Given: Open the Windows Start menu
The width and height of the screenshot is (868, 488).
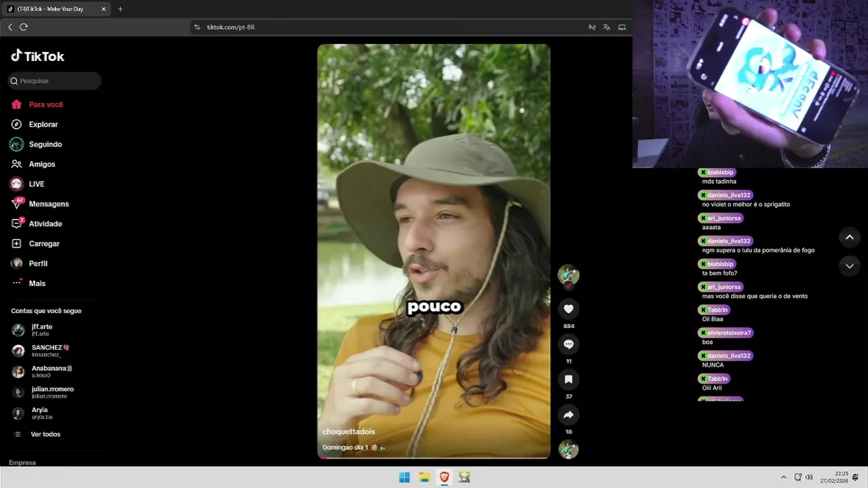Looking at the screenshot, I should 404,477.
